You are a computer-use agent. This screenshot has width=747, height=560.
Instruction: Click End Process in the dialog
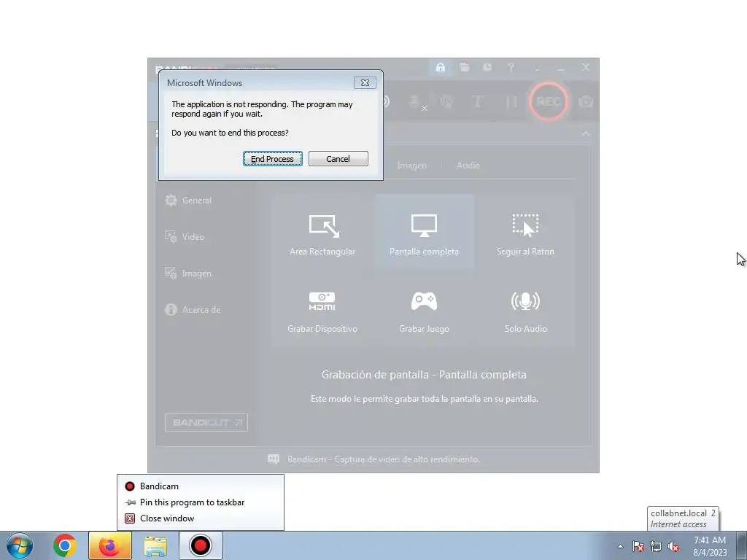(273, 158)
